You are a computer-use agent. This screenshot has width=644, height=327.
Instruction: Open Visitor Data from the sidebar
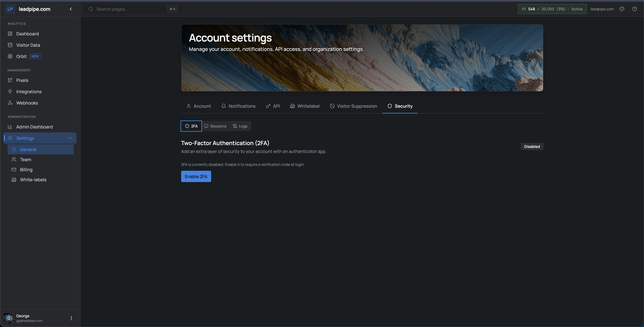click(x=28, y=45)
